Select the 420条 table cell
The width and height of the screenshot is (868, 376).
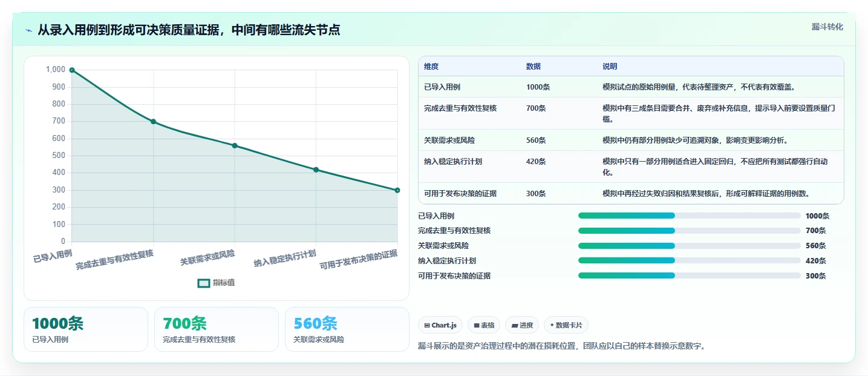tap(536, 161)
